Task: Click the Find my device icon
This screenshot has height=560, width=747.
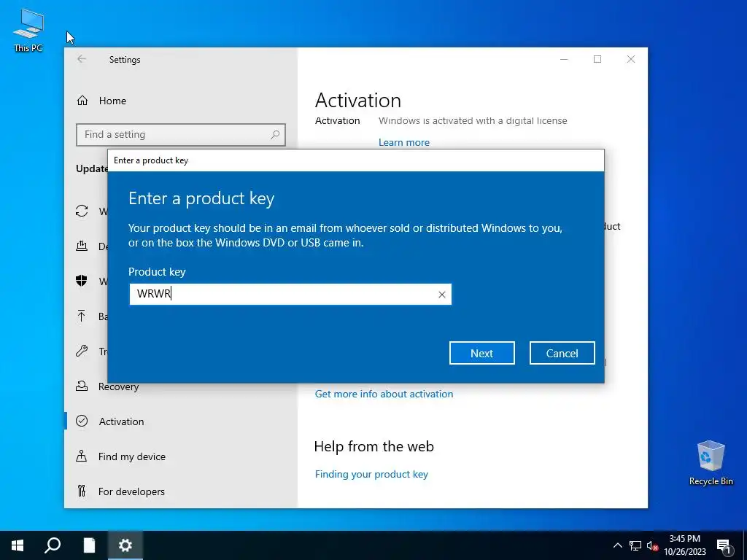Action: [x=82, y=456]
